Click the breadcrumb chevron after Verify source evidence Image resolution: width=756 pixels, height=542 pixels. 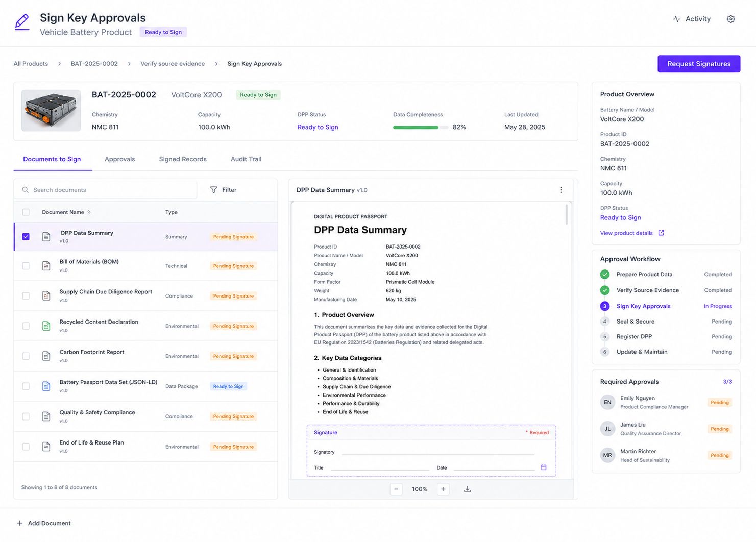click(x=216, y=64)
